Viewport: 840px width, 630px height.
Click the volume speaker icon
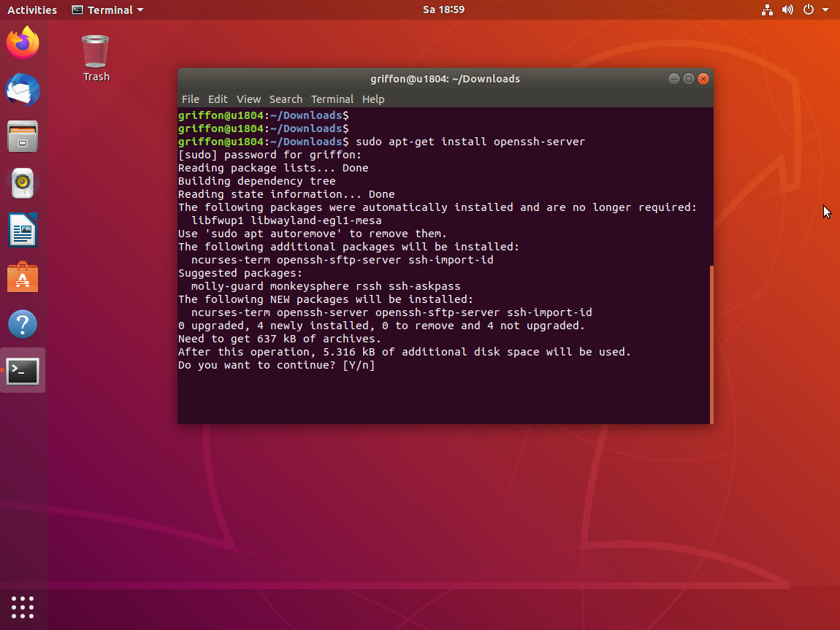pyautogui.click(x=787, y=10)
